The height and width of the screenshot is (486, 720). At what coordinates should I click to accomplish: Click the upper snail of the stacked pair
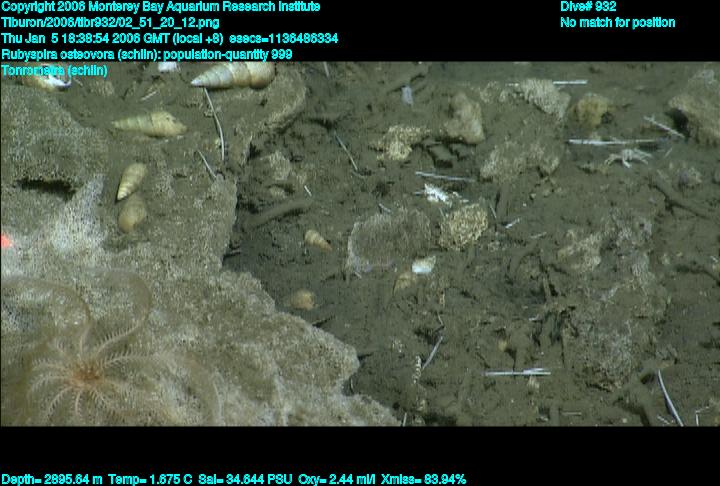coord(131,180)
